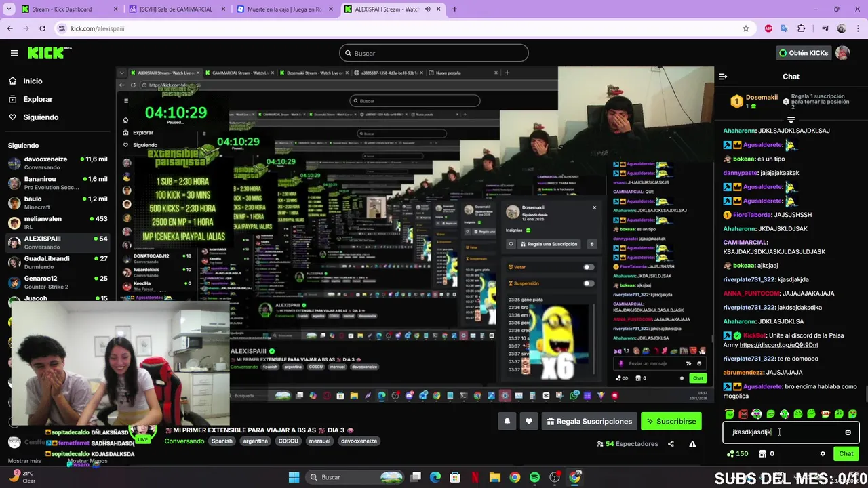This screenshot has width=868, height=488.
Task: Open the Kicks shop icon showing 0
Action: pyautogui.click(x=766, y=454)
